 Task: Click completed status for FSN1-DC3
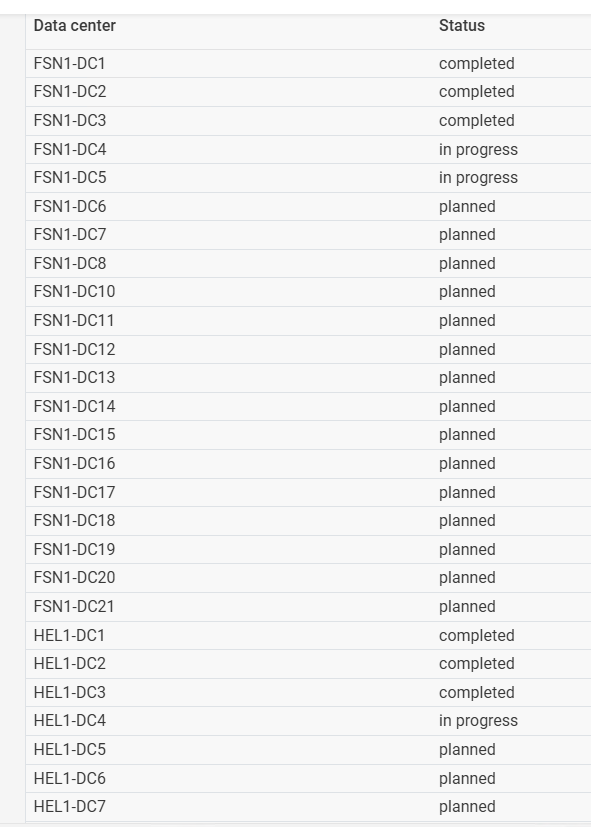click(x=477, y=120)
